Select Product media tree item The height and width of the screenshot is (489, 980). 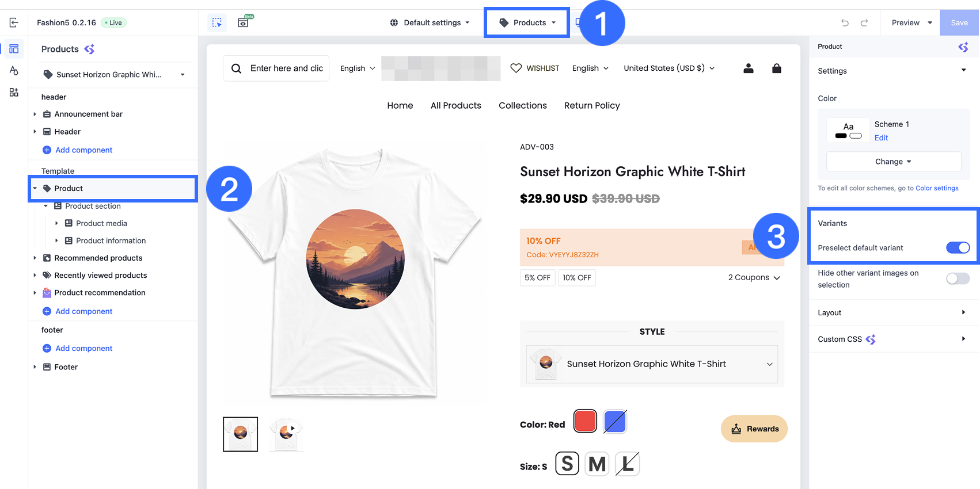click(101, 223)
